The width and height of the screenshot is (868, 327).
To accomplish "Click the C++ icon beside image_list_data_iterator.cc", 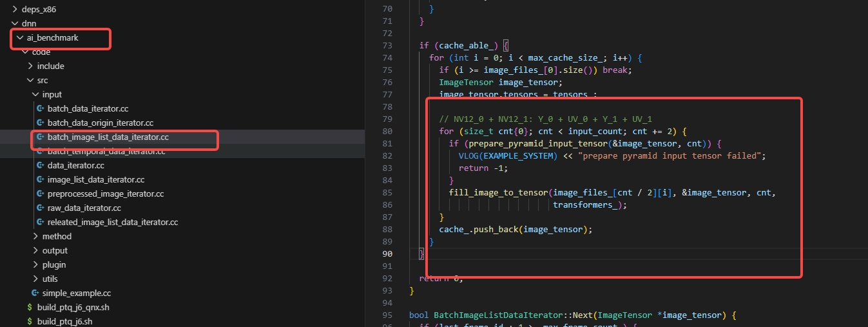I will tap(41, 180).
